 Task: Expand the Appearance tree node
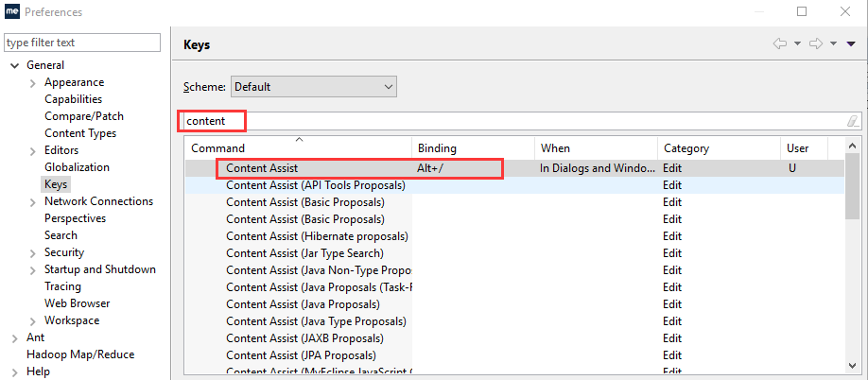coord(32,82)
